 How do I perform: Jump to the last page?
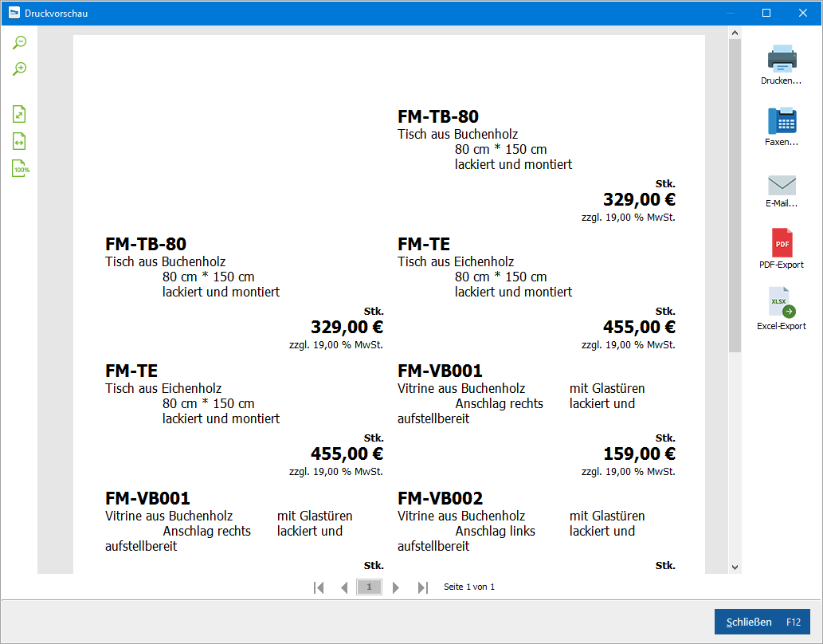click(x=422, y=587)
